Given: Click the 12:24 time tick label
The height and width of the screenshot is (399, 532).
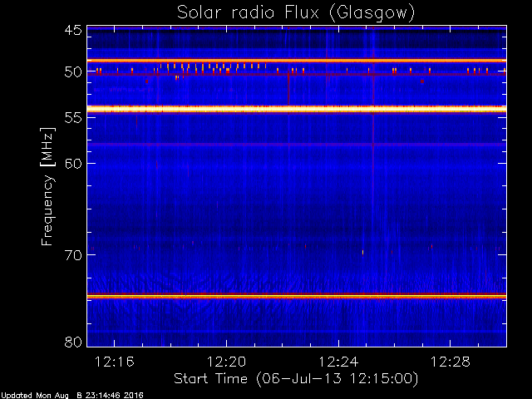Looking at the screenshot, I should pyautogui.click(x=338, y=362).
